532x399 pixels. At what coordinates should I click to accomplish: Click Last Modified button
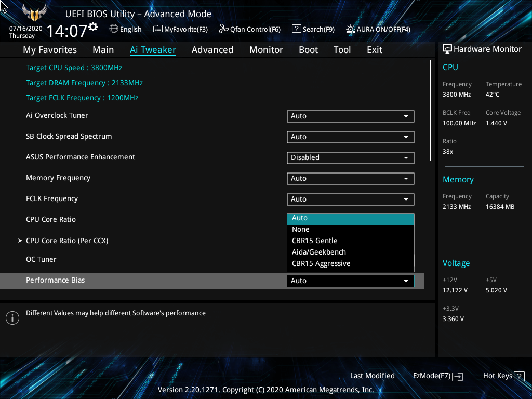click(x=372, y=376)
